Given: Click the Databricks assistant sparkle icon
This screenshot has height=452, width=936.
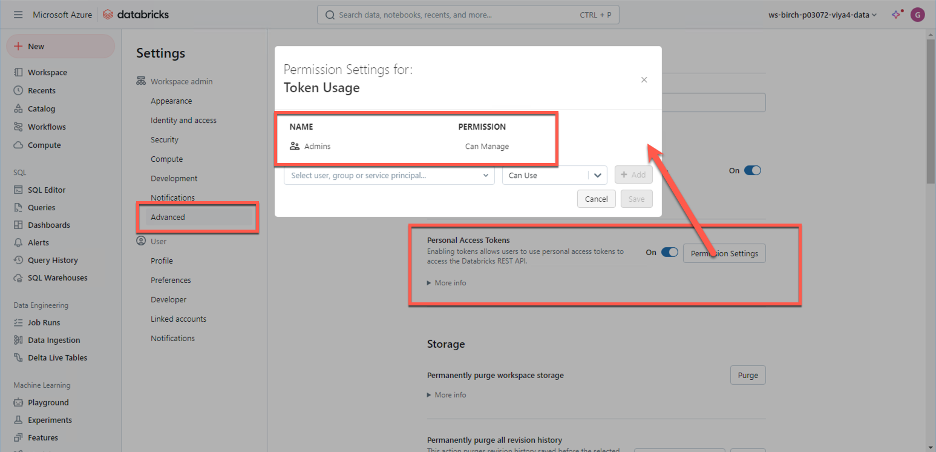Looking at the screenshot, I should pos(897,15).
